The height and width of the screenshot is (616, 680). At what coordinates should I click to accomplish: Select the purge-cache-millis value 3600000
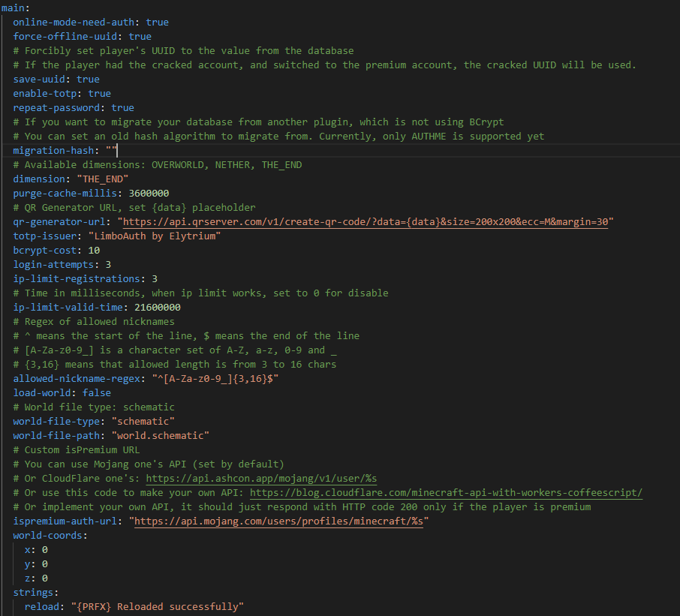point(150,193)
